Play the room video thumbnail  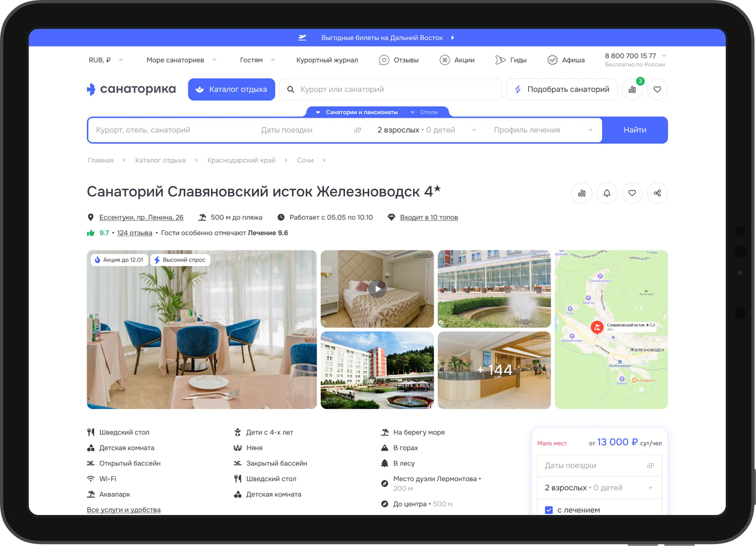point(377,289)
